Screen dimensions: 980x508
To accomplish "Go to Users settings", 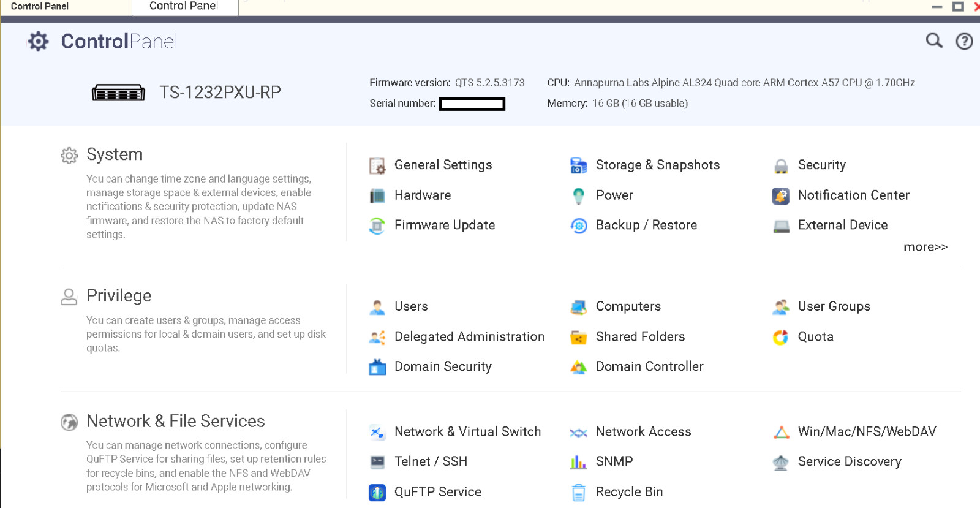I will pos(411,306).
